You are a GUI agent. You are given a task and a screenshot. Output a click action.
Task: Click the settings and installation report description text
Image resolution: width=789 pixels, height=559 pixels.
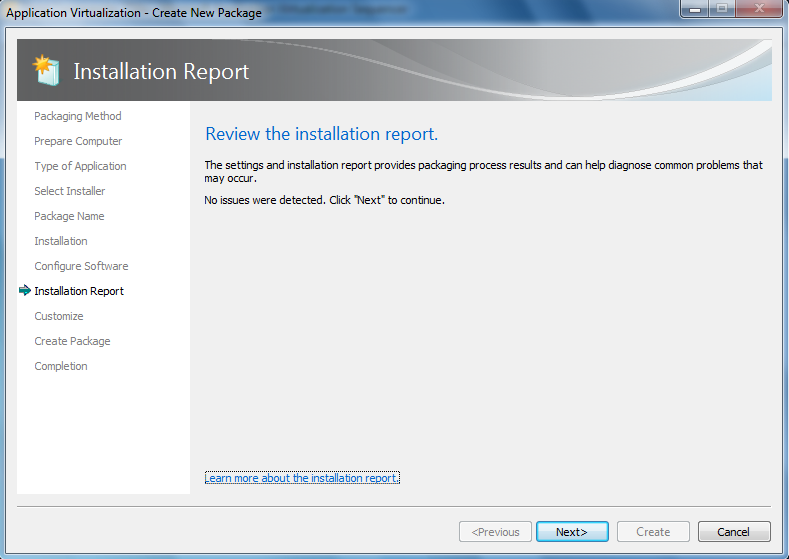[x=484, y=172]
